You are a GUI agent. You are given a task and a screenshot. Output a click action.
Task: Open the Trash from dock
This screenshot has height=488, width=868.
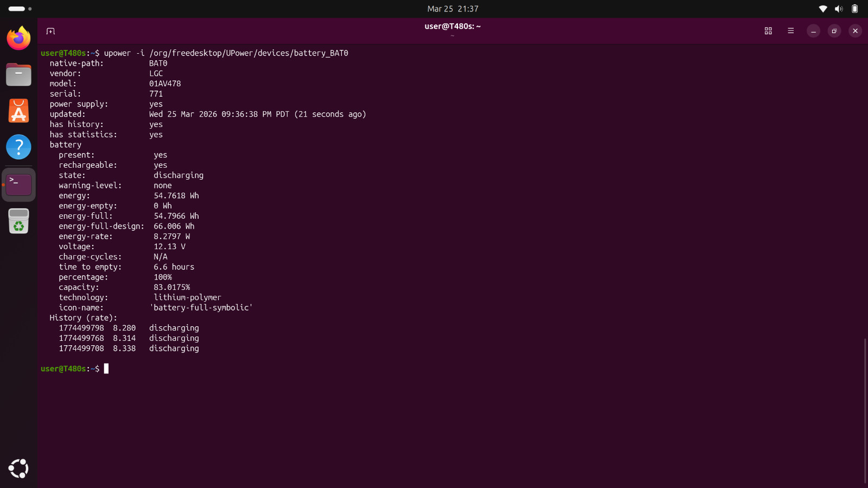pyautogui.click(x=18, y=221)
